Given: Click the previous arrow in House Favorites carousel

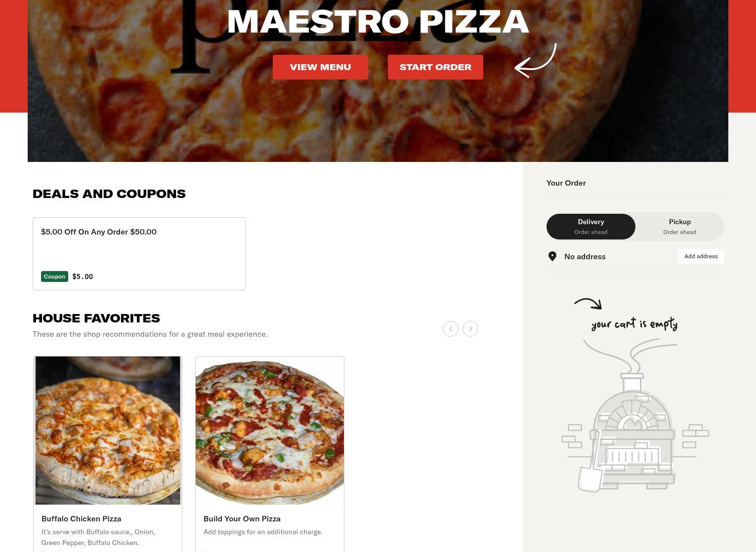Looking at the screenshot, I should click(450, 329).
